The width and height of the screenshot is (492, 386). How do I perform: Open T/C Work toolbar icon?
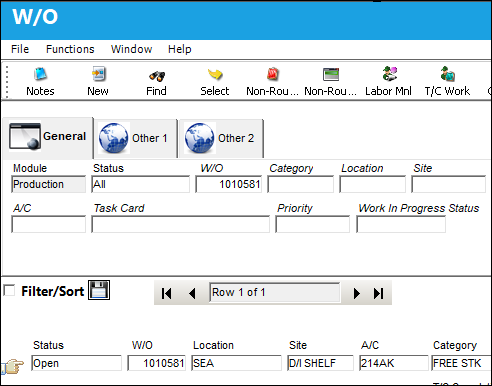click(x=447, y=74)
